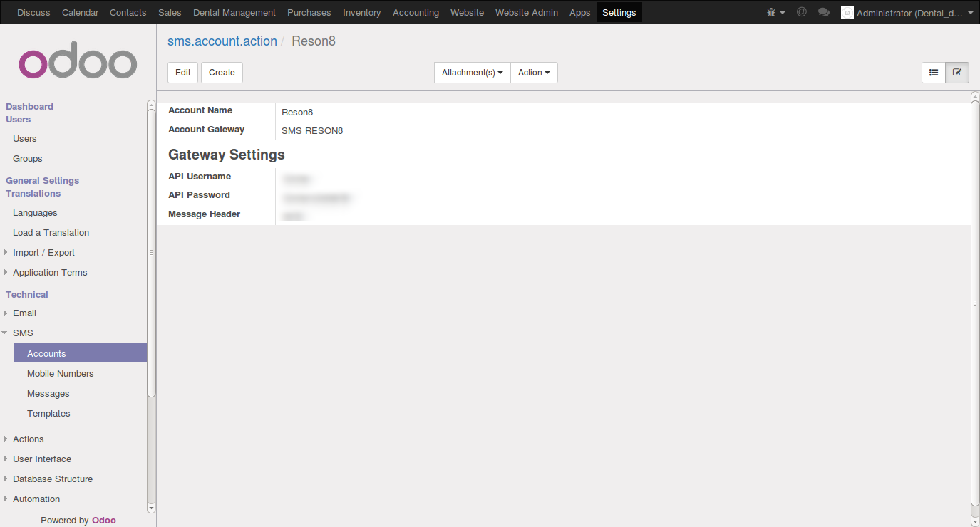Screen dimensions: 980x527
Task: Open Translations section in sidebar
Action: [33, 194]
